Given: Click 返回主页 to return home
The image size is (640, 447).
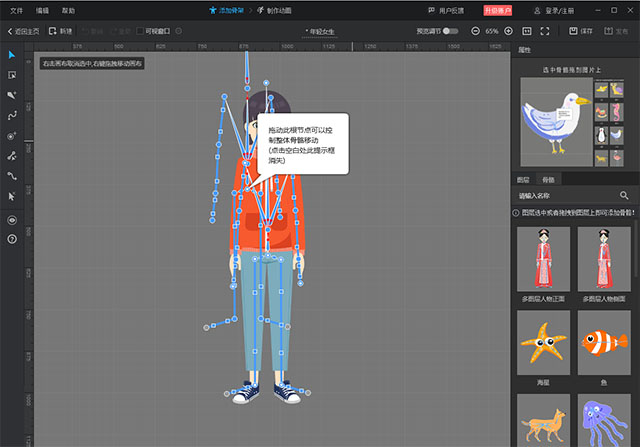Looking at the screenshot, I should coord(25,32).
